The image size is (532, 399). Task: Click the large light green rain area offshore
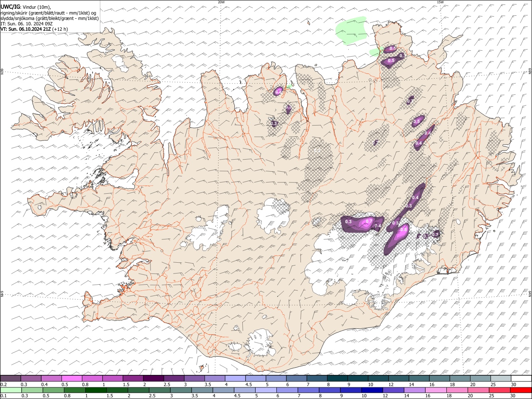coord(351,30)
